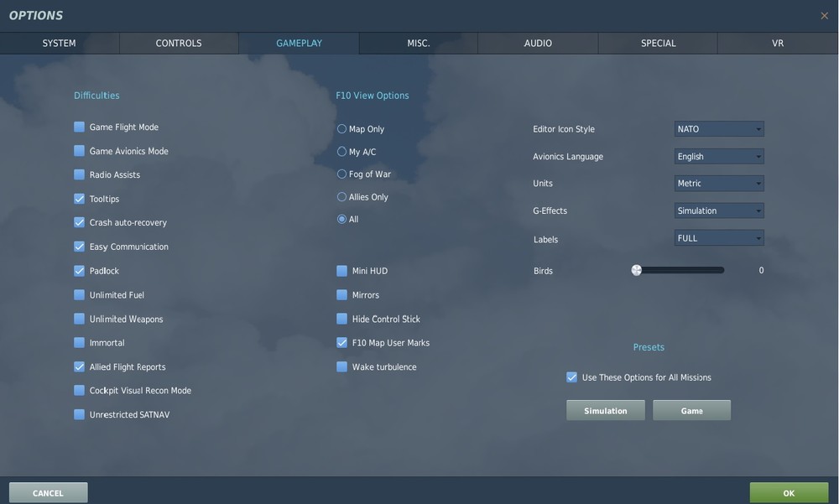
Task: Select the Fog of War view option
Action: click(x=341, y=173)
